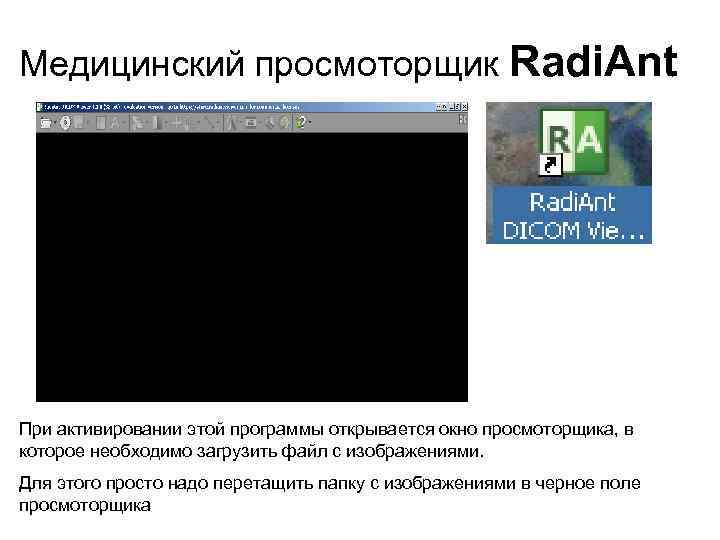Select the 'RadiAnt DICOM Vie...' shortcut label

[572, 216]
